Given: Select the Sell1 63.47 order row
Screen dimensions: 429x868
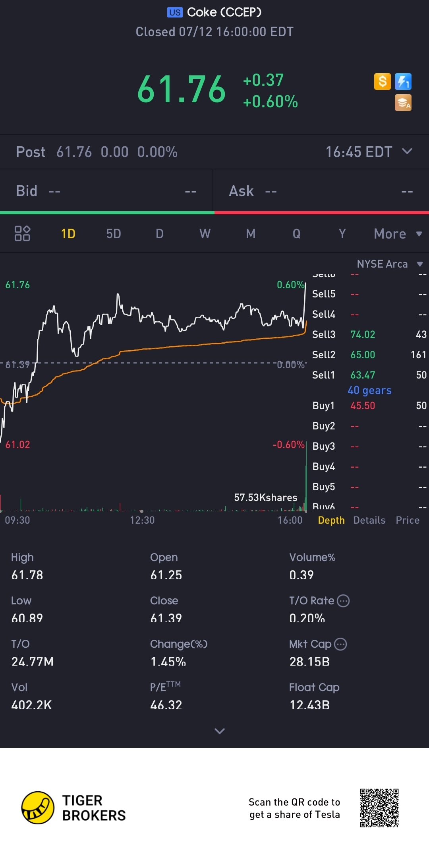Looking at the screenshot, I should pyautogui.click(x=369, y=375).
